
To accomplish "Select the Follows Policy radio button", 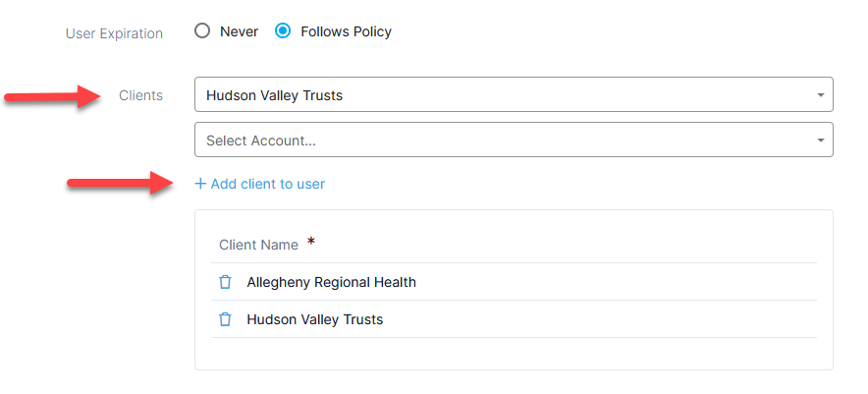I will pyautogui.click(x=283, y=31).
